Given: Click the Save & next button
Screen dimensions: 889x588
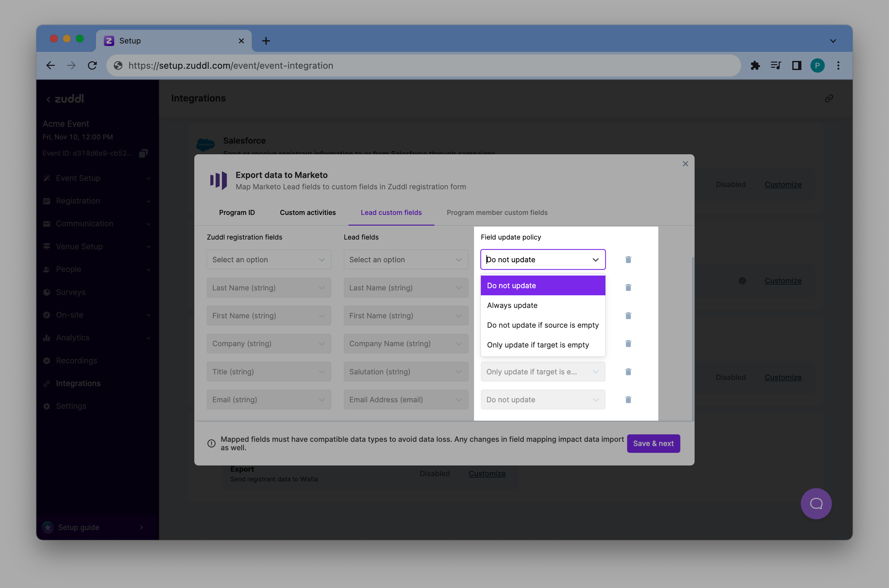Looking at the screenshot, I should point(653,443).
